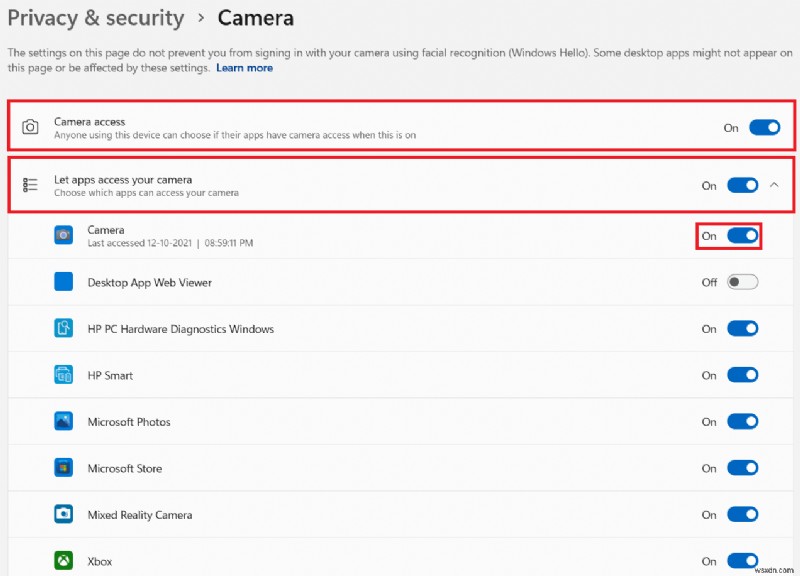Viewport: 800px width, 576px height.
Task: Enable Desktop App Web Viewer camera access
Action: pos(742,282)
